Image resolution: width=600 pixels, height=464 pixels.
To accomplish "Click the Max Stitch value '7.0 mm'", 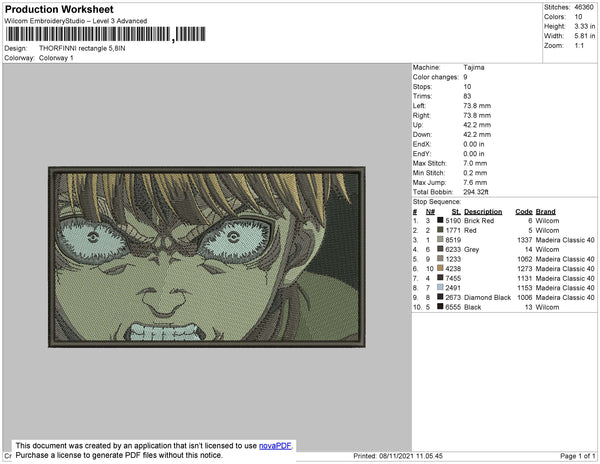I will click(x=475, y=163).
